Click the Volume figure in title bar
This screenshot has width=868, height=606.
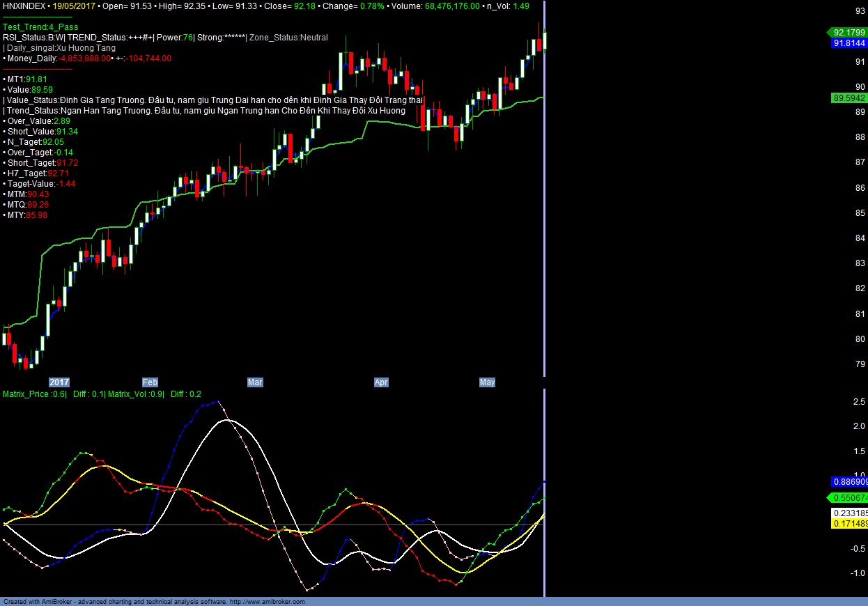coord(451,6)
